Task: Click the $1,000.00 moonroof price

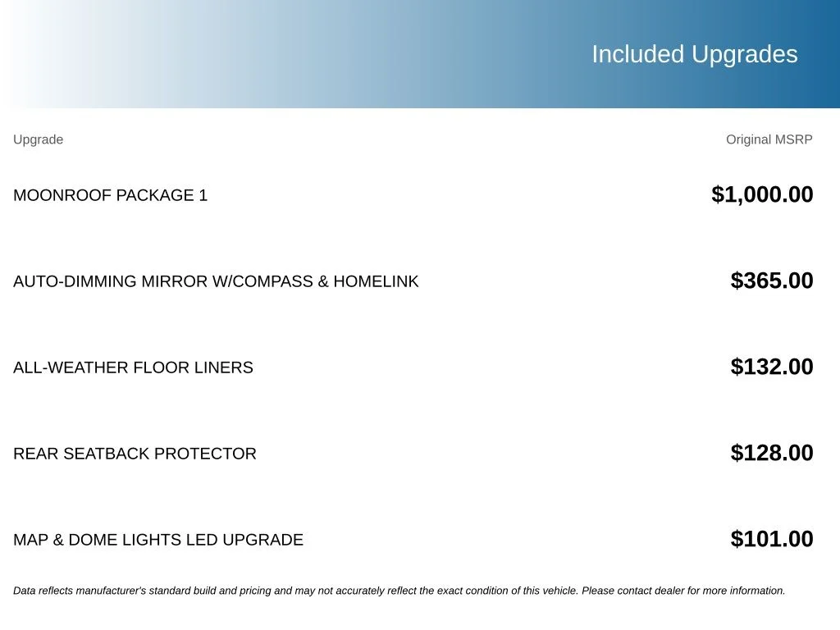Action: 762,194
